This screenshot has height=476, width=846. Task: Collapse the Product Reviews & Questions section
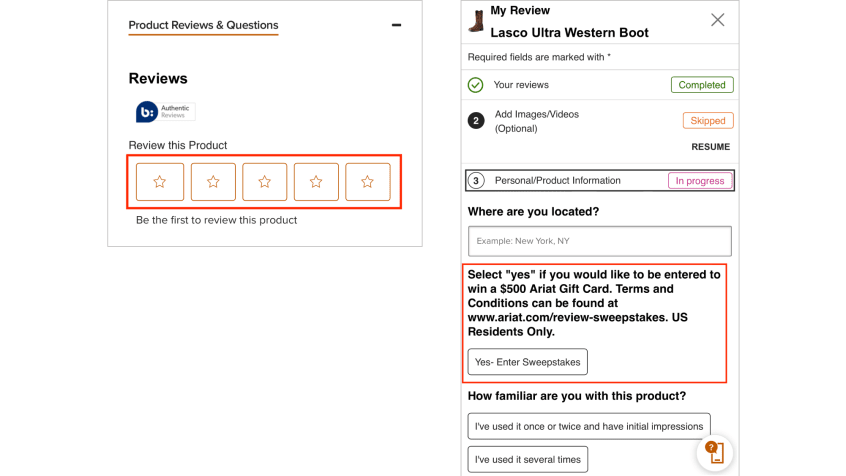tap(397, 25)
